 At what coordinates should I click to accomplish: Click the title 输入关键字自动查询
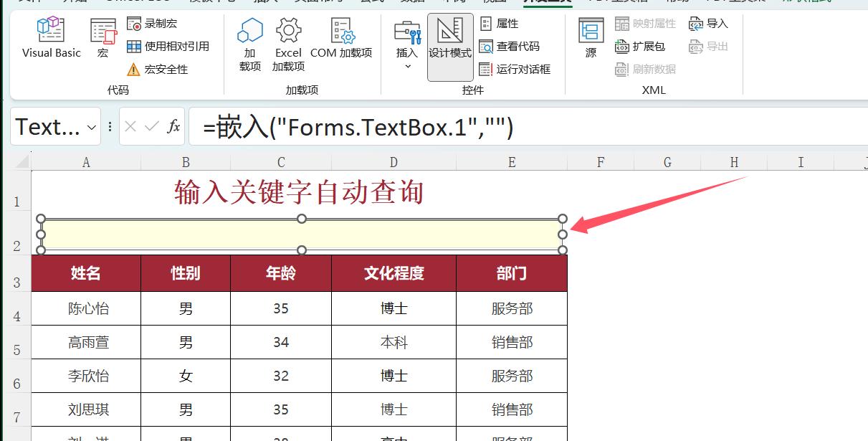(299, 192)
